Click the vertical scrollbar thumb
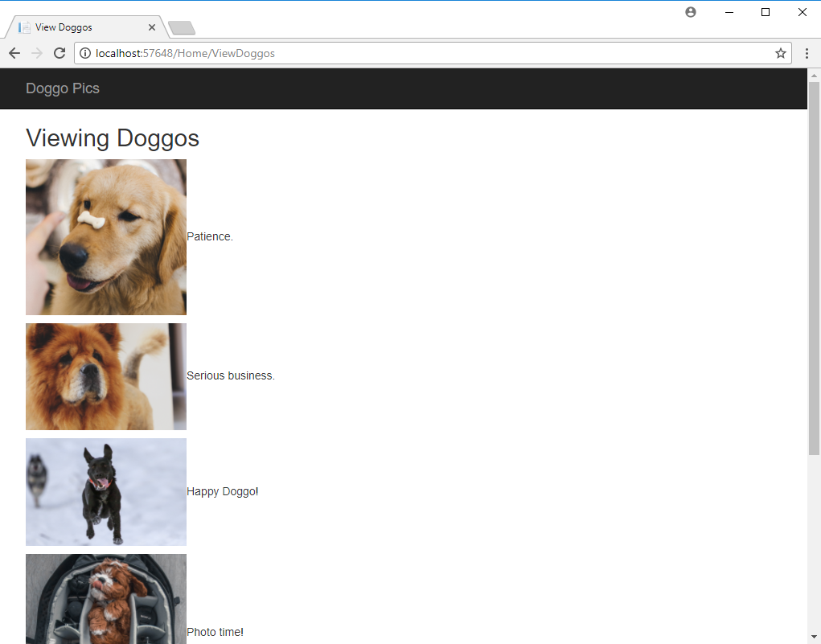Screen dimensions: 821x644 815,268
